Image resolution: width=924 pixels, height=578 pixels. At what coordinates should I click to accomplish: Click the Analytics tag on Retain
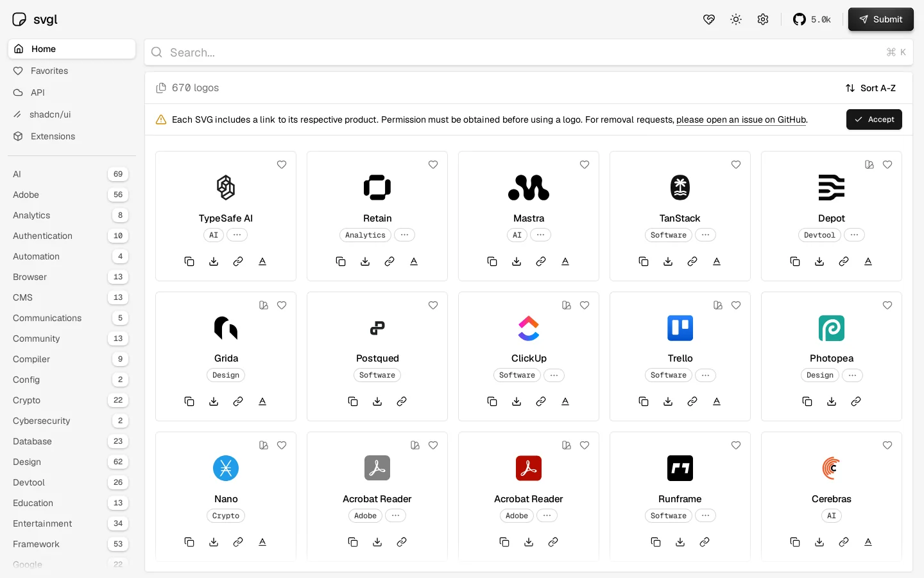point(365,235)
